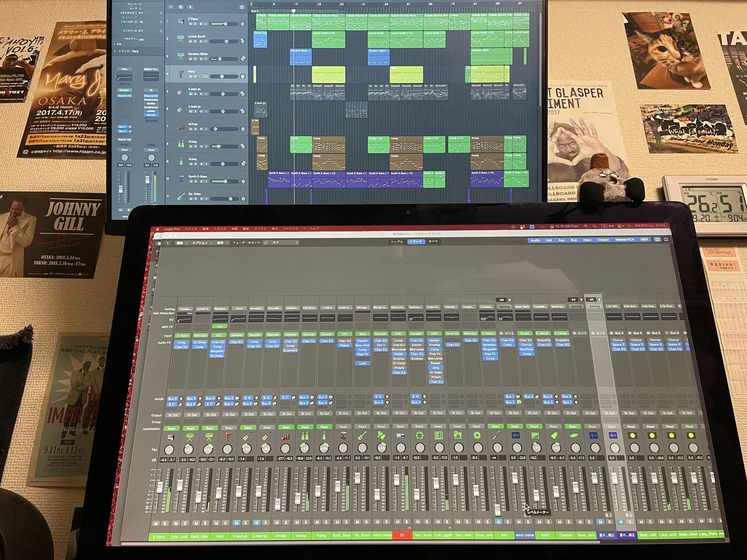This screenshot has height=560, width=747.
Task: Click the string ensemble icon on strings strip
Action: [286, 436]
